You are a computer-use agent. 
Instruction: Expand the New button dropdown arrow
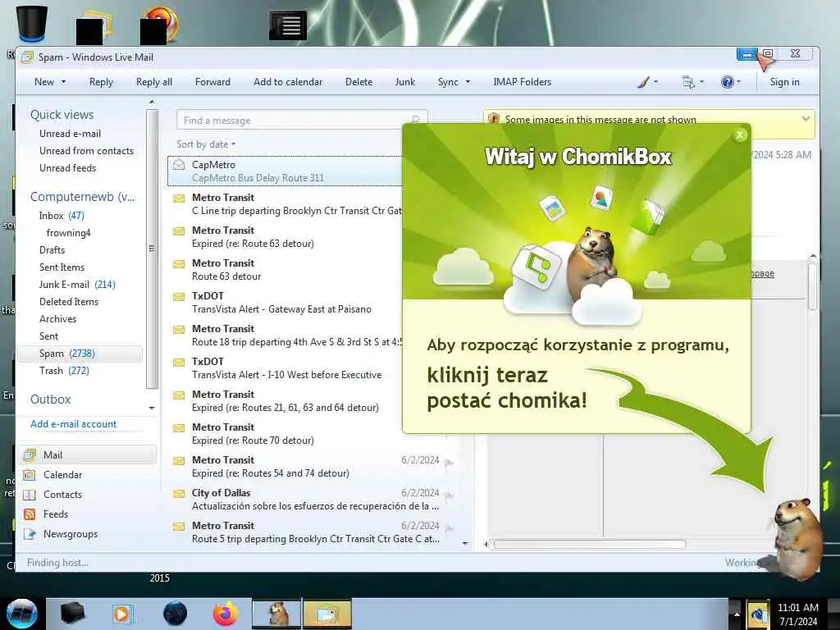click(64, 82)
